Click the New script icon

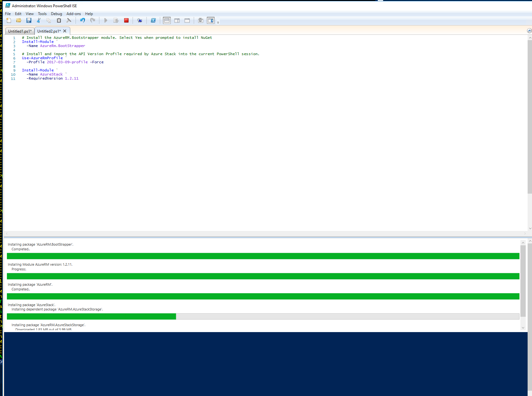point(9,20)
